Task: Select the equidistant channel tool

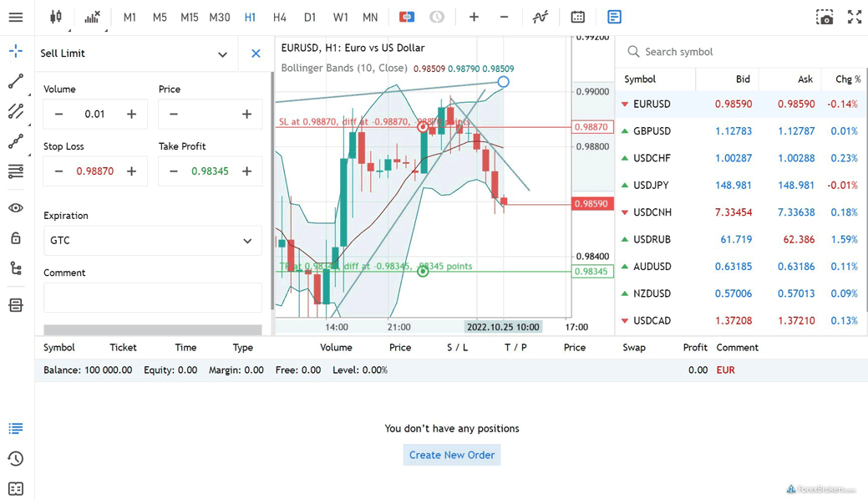Action: (16, 111)
